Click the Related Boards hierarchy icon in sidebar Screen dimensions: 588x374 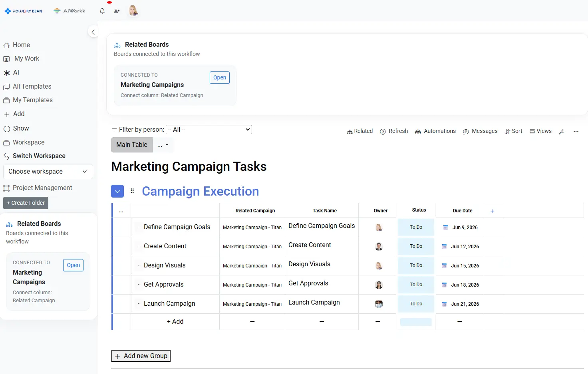(x=9, y=224)
